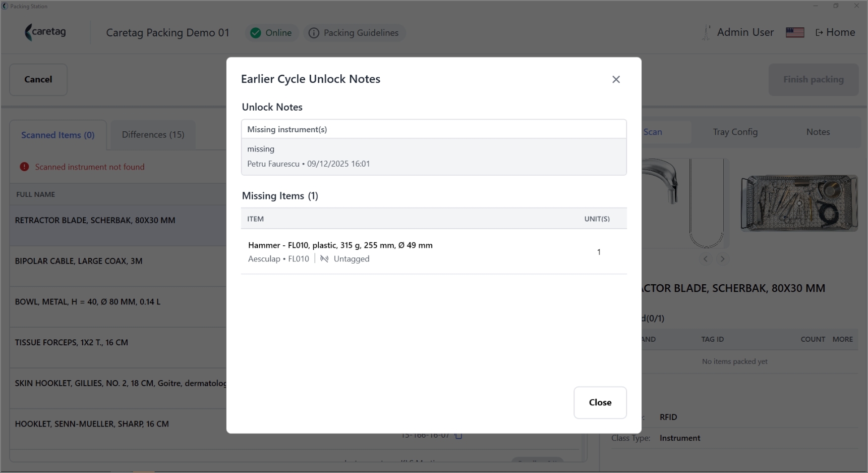Go to previous instrument image with left chevron
868x473 pixels.
pos(706,259)
